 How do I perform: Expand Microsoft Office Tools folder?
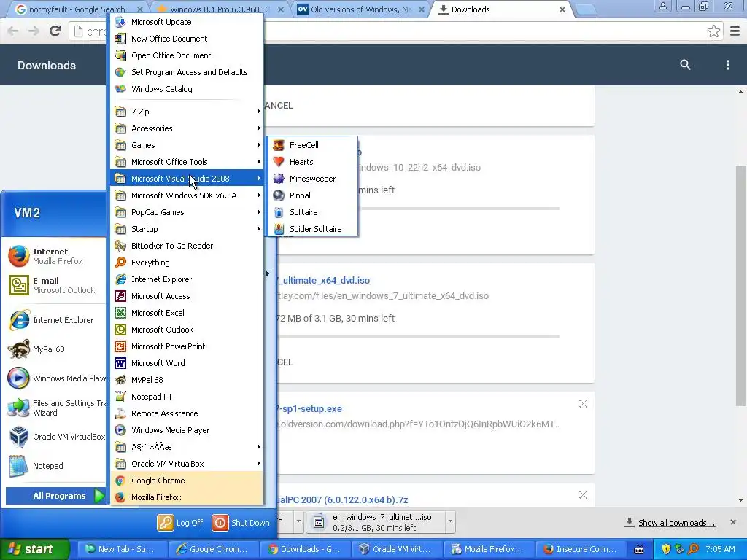point(187,162)
